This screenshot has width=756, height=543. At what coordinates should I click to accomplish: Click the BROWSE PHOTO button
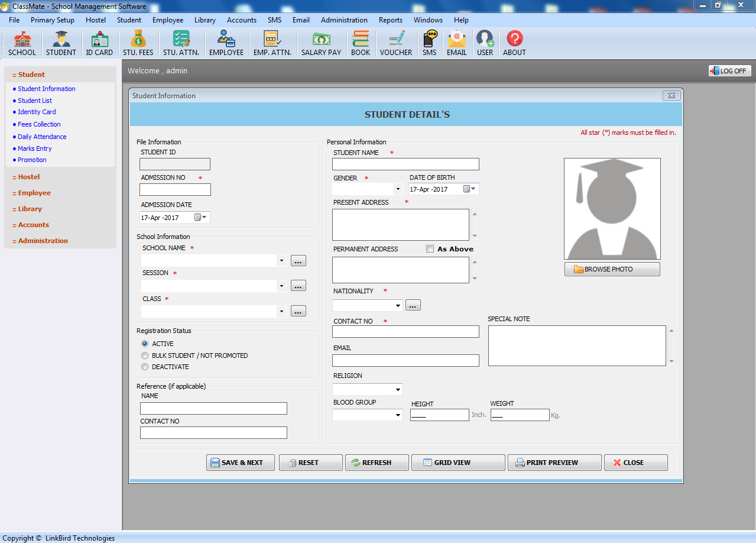612,269
